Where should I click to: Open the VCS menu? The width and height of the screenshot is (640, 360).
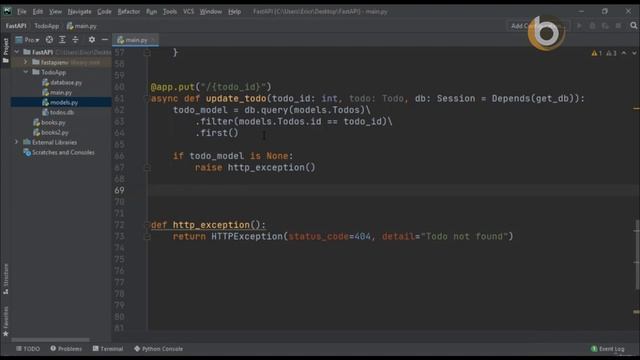(x=189, y=11)
